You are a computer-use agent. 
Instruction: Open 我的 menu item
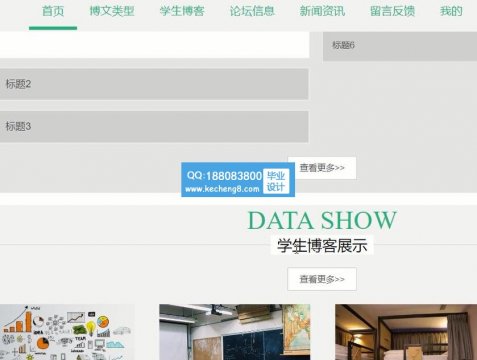tap(451, 11)
